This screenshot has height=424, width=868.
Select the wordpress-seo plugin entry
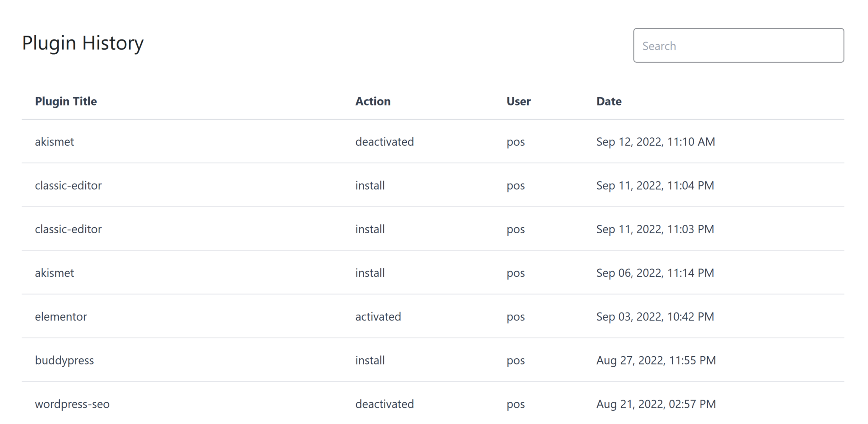click(x=72, y=404)
